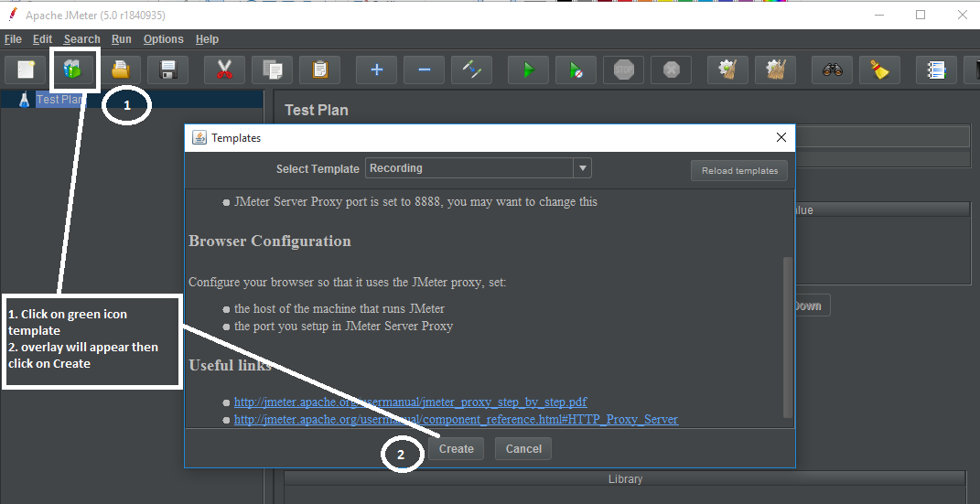Open the Run menu
Screen dimensions: 980x504
(122, 39)
